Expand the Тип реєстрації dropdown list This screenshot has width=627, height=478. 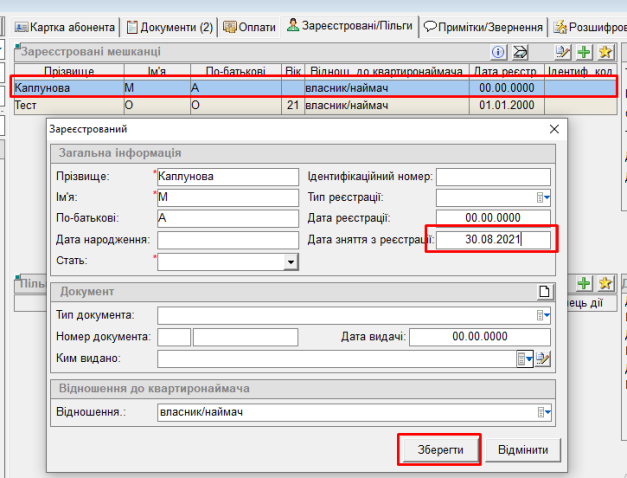tap(545, 198)
